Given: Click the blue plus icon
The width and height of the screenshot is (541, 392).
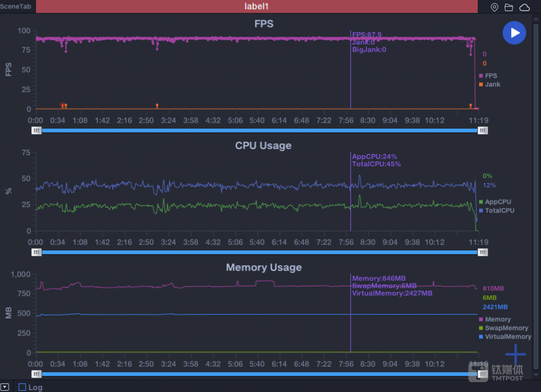Looking at the screenshot, I should 515,354.
